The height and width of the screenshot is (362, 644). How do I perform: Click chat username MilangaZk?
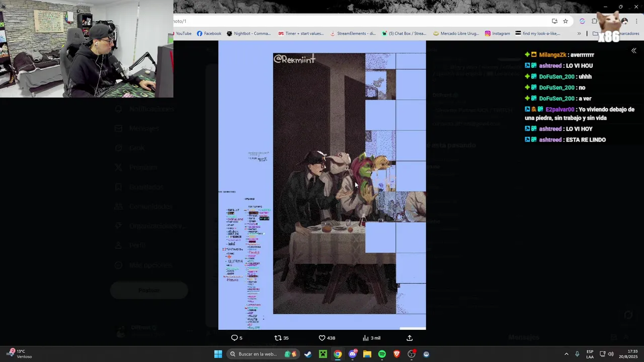point(552,55)
